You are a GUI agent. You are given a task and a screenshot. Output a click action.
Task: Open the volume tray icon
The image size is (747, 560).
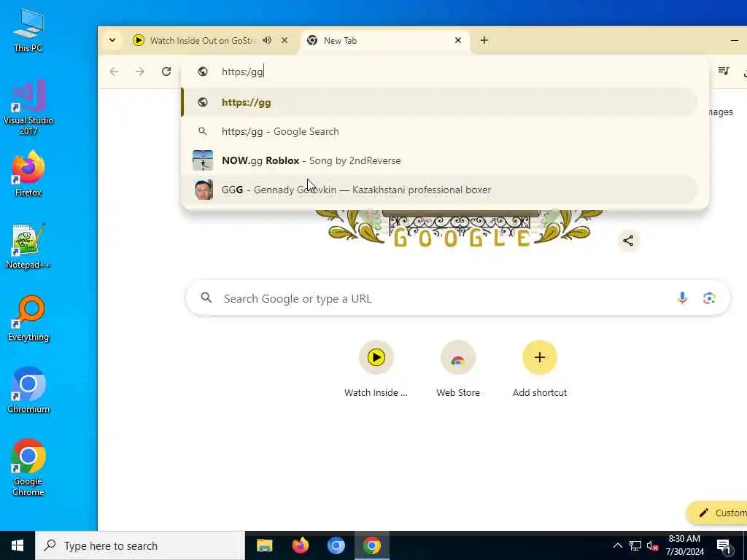point(652,545)
